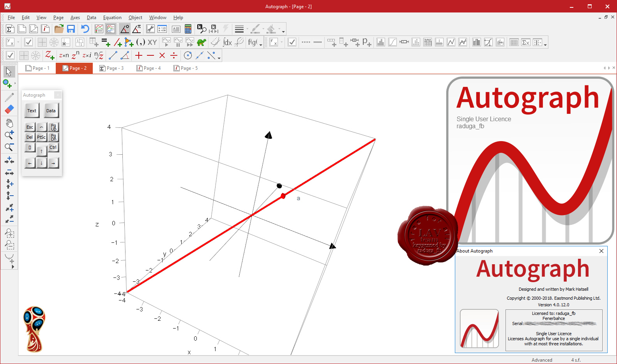Screen dimensions: 617x364
Task: Expand statistics toolbar overflow arrow
Action: 545,44
